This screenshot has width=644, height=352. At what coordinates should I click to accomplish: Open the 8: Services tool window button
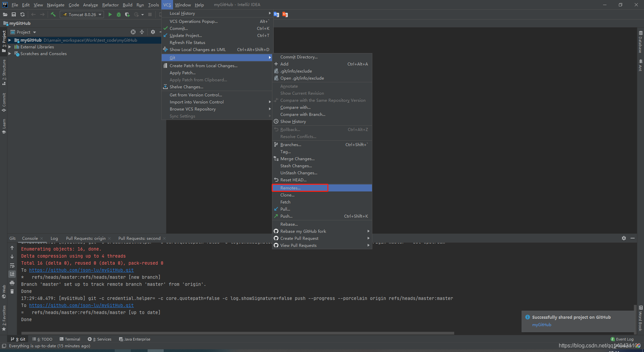100,339
